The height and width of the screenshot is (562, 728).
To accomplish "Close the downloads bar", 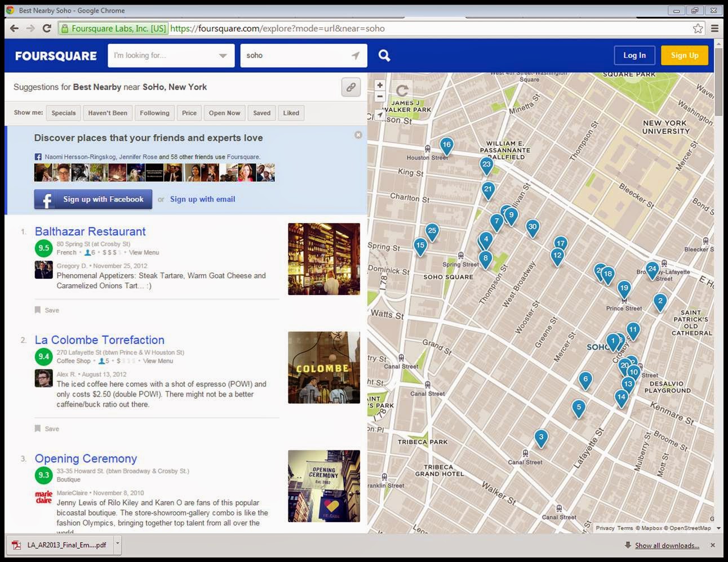I will pos(713,545).
